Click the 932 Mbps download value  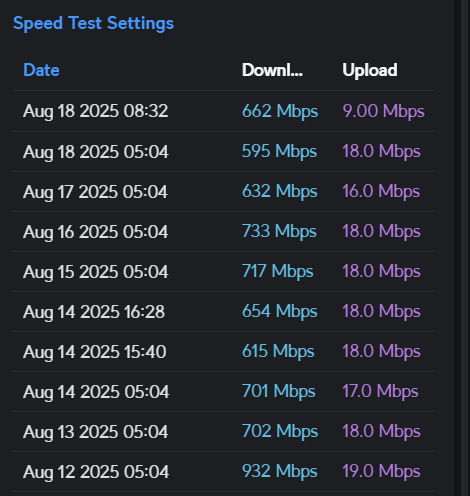[280, 471]
